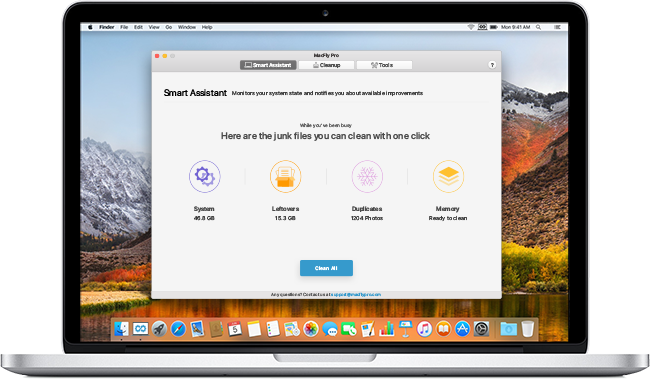Open iBooks in the Dock
The width and height of the screenshot is (650, 380).
click(443, 329)
